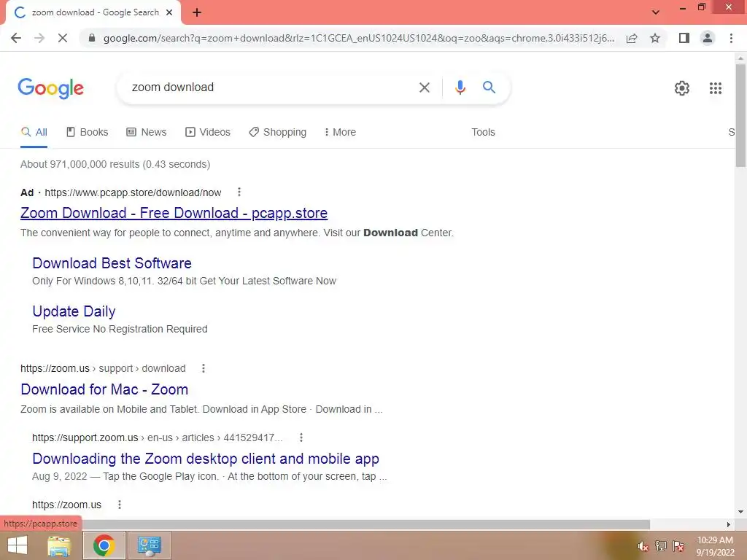This screenshot has height=560, width=747.
Task: Open Google apps grid
Action: [715, 88]
